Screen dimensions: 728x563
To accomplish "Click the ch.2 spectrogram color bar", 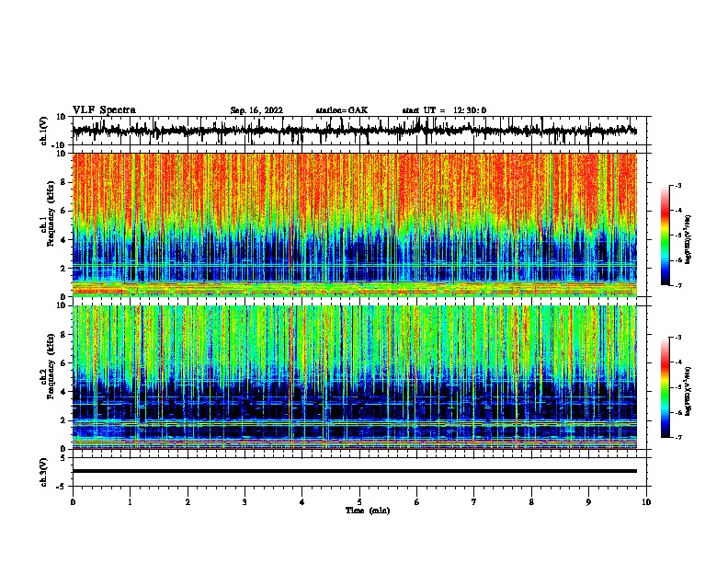I will point(665,387).
